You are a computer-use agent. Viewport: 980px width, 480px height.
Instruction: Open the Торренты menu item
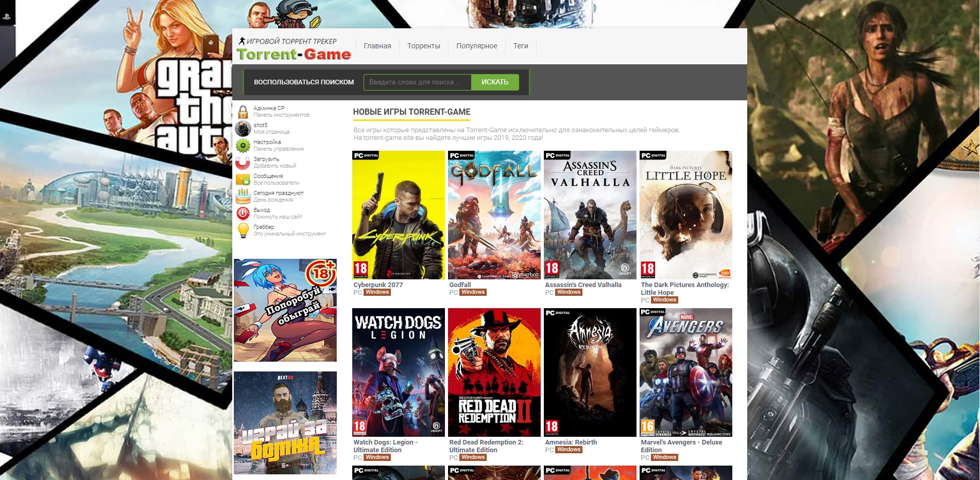pos(424,46)
